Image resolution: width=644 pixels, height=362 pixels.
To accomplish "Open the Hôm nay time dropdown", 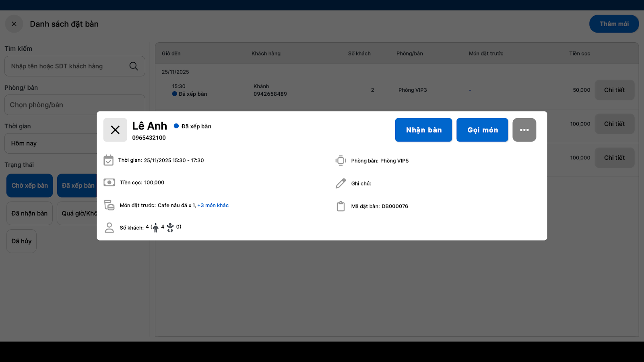I will (50, 144).
